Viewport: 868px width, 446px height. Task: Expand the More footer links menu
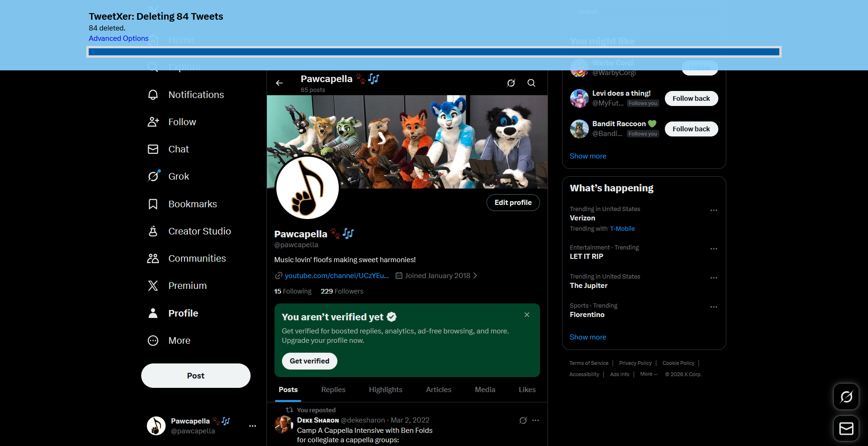[x=649, y=374]
